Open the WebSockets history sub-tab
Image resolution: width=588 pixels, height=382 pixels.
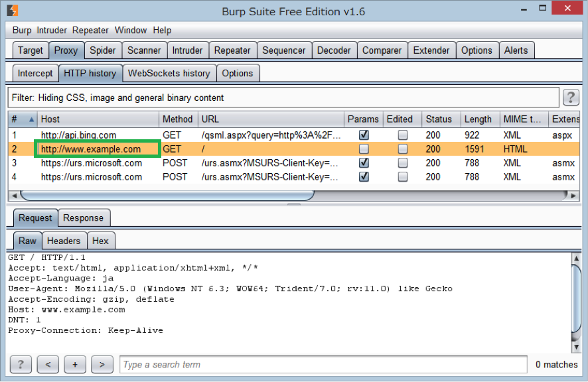169,74
